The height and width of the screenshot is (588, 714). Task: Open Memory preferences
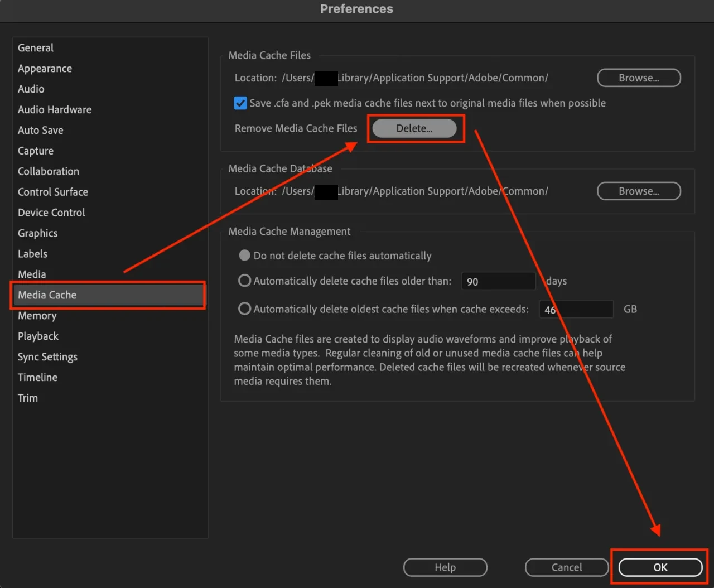click(x=37, y=316)
